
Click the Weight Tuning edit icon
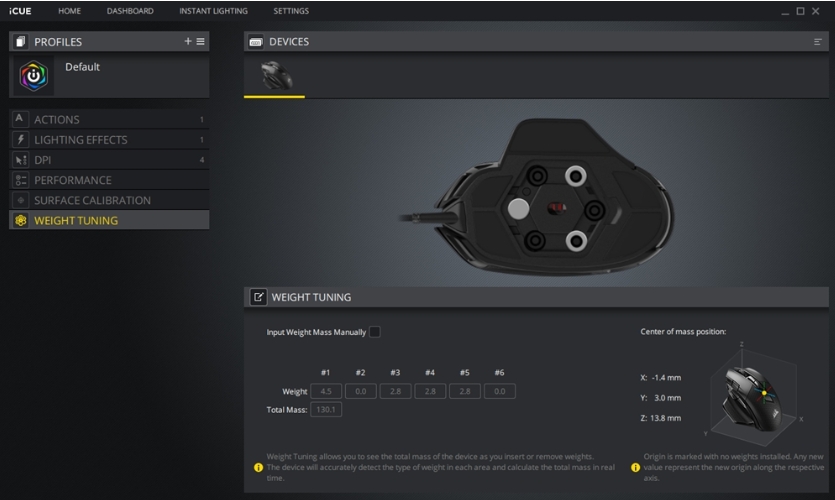tap(258, 297)
